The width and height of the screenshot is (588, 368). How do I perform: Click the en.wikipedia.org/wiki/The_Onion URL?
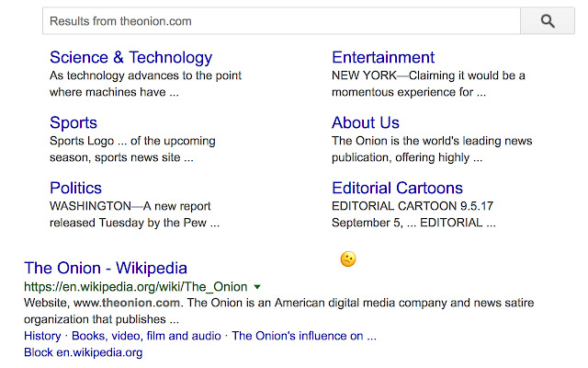(x=136, y=287)
